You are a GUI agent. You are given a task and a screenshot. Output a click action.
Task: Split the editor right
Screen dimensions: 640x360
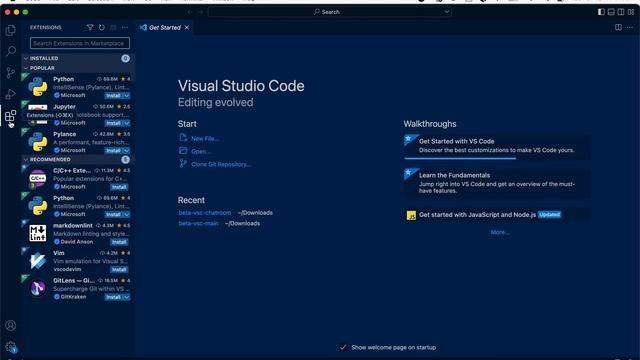click(x=618, y=27)
